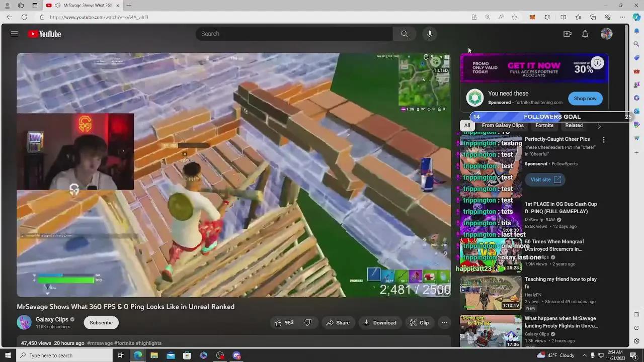644x362 pixels.
Task: Click the browser address bar URL
Action: 99,17
